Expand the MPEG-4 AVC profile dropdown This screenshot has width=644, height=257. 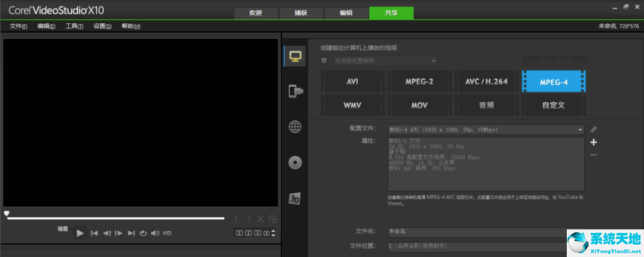coord(486,130)
